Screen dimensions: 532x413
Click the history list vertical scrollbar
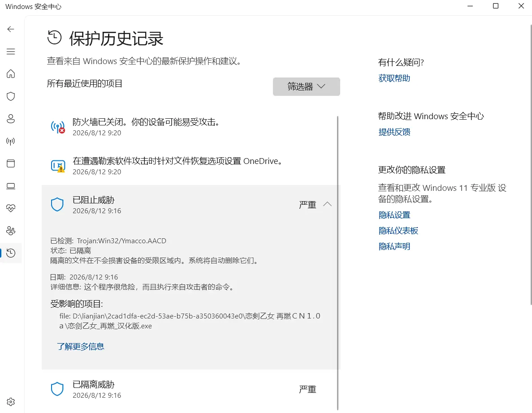(338, 263)
